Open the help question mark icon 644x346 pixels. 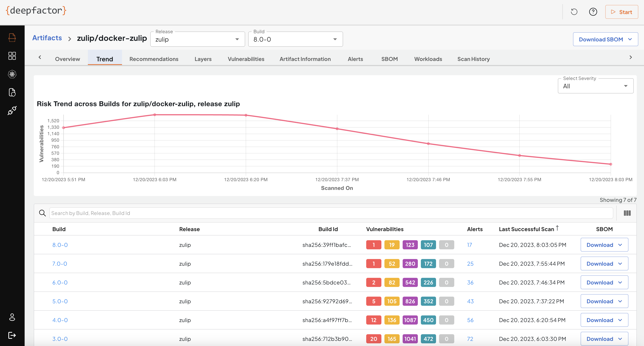point(593,12)
